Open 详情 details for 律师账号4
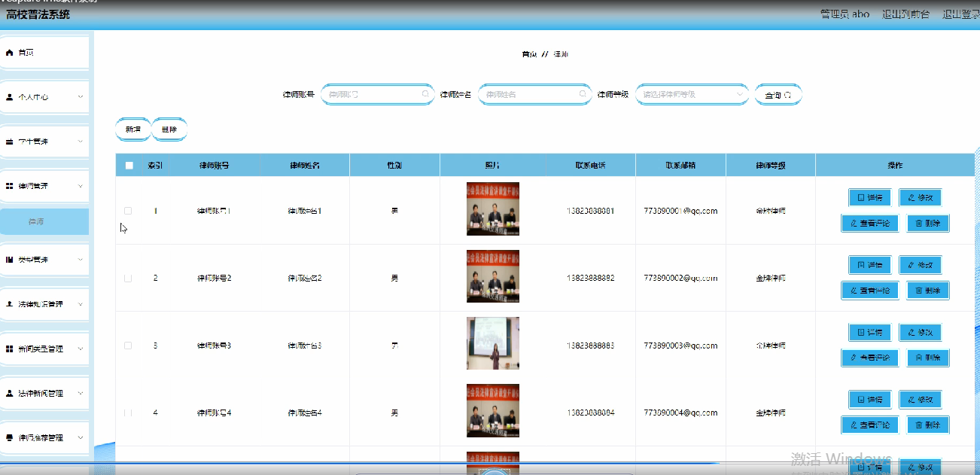Screen dimensions: 980x475 click(870, 400)
